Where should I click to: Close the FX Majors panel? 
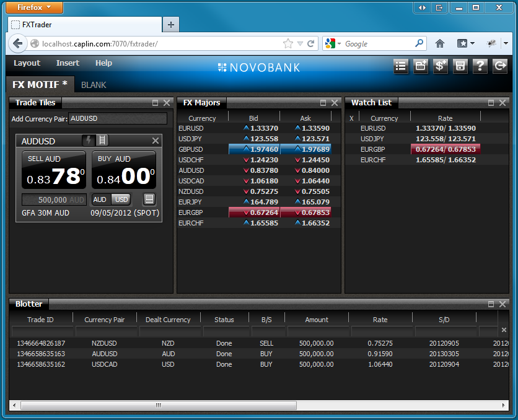[x=335, y=103]
